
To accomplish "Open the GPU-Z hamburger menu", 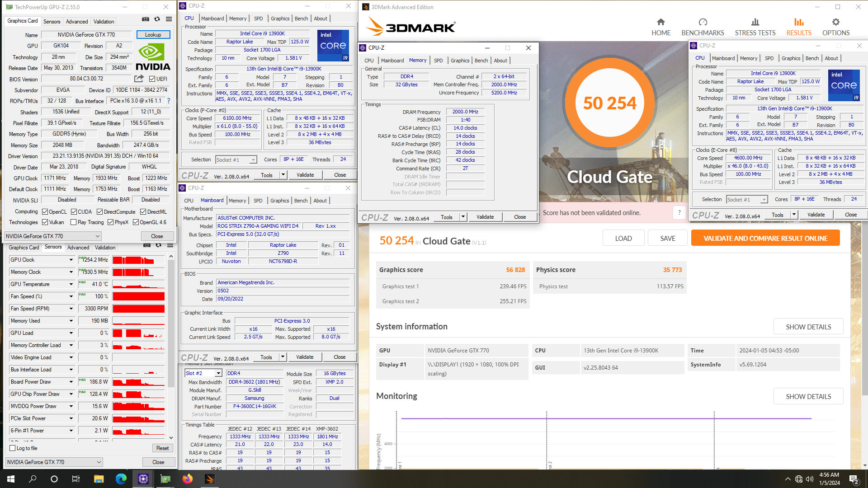I will tap(169, 19).
